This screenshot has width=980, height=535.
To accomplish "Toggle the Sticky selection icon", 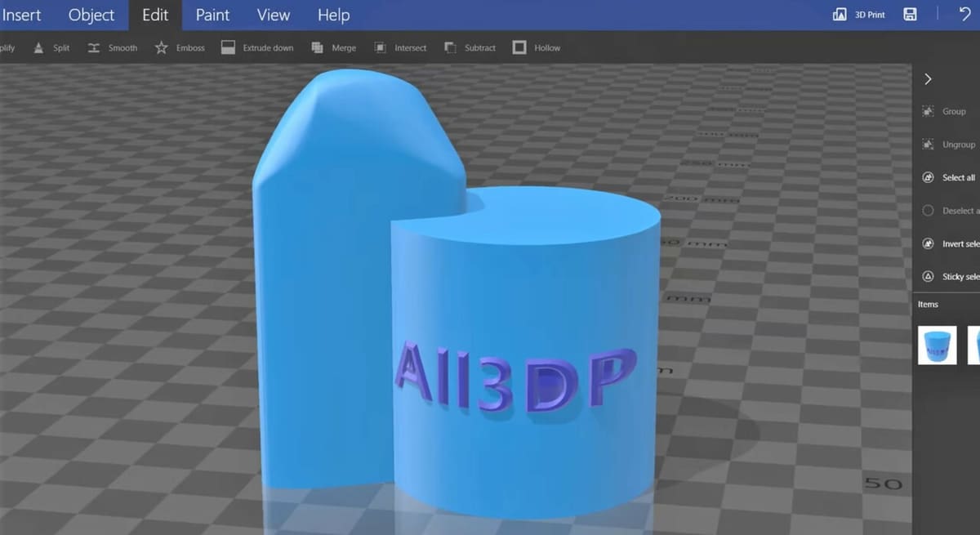I will tap(928, 277).
